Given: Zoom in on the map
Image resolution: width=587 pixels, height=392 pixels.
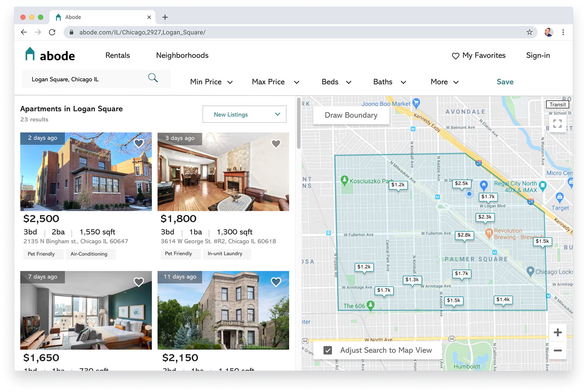Looking at the screenshot, I should tap(558, 332).
